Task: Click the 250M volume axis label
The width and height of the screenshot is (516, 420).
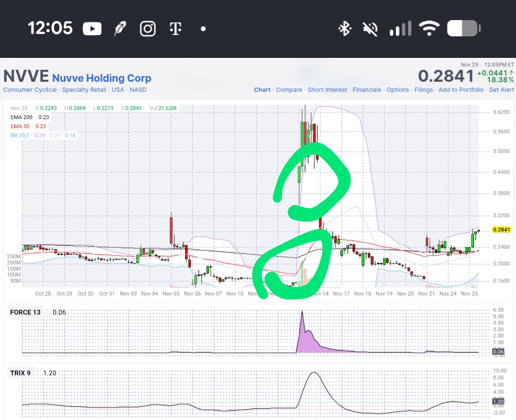Action: 14,256
